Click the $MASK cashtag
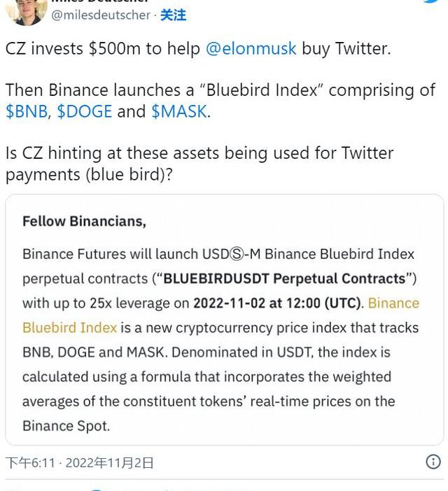This screenshot has height=491, width=448. pos(178,112)
